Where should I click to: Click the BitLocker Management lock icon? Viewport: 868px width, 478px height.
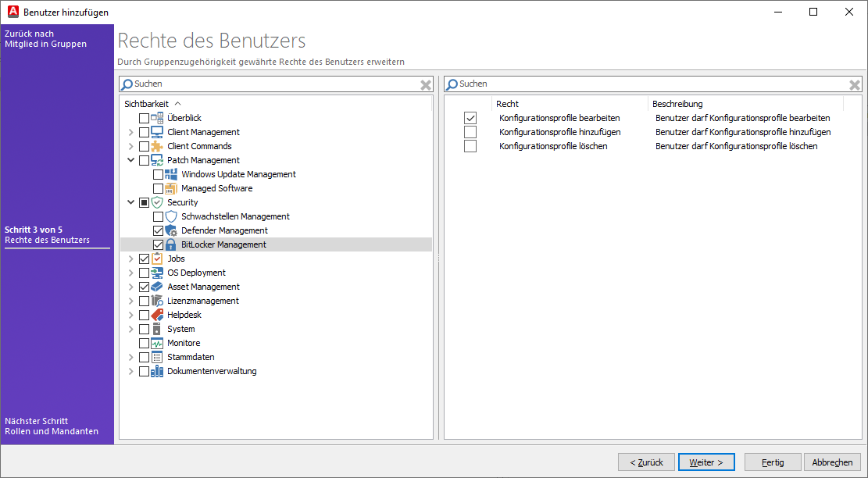click(x=170, y=244)
